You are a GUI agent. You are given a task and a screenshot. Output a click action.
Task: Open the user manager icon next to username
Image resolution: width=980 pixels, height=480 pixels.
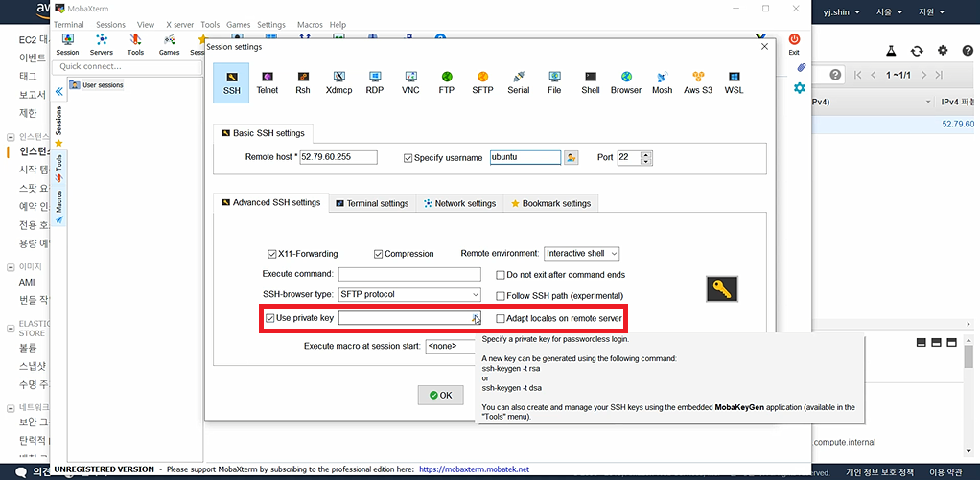571,157
